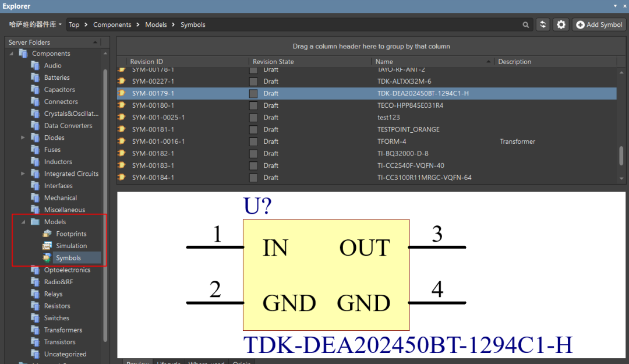Select the Switches folder icon

click(x=36, y=318)
